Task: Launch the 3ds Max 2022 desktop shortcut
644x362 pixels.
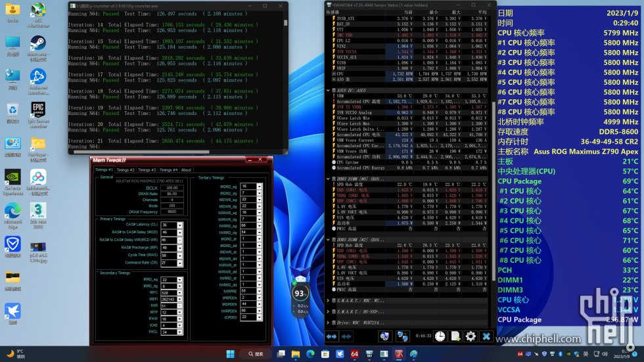Action: (38, 215)
